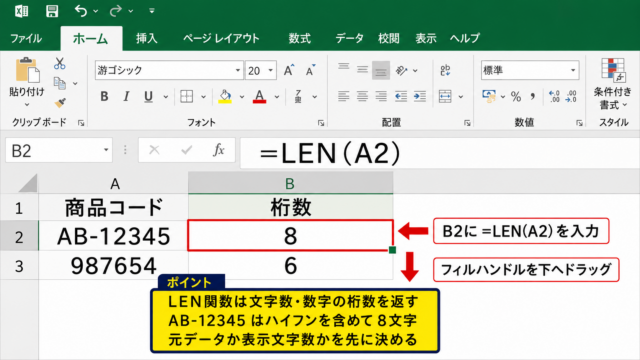Toggle Italic formatting

[x=126, y=97]
